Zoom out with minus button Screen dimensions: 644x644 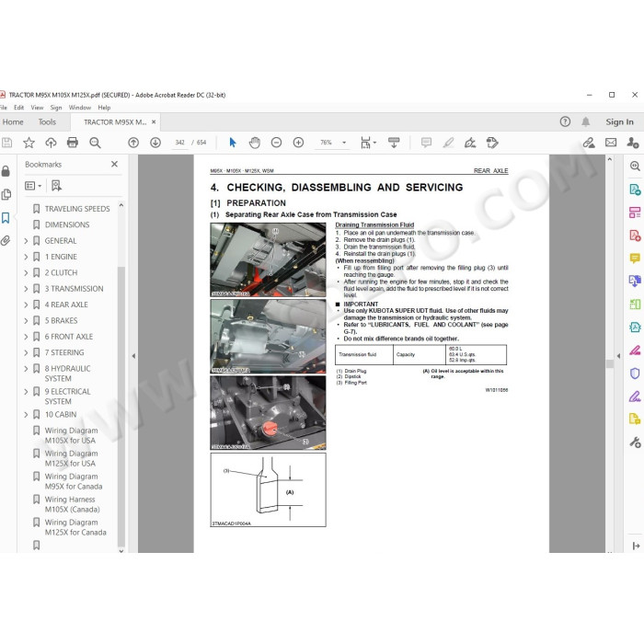pos(276,143)
